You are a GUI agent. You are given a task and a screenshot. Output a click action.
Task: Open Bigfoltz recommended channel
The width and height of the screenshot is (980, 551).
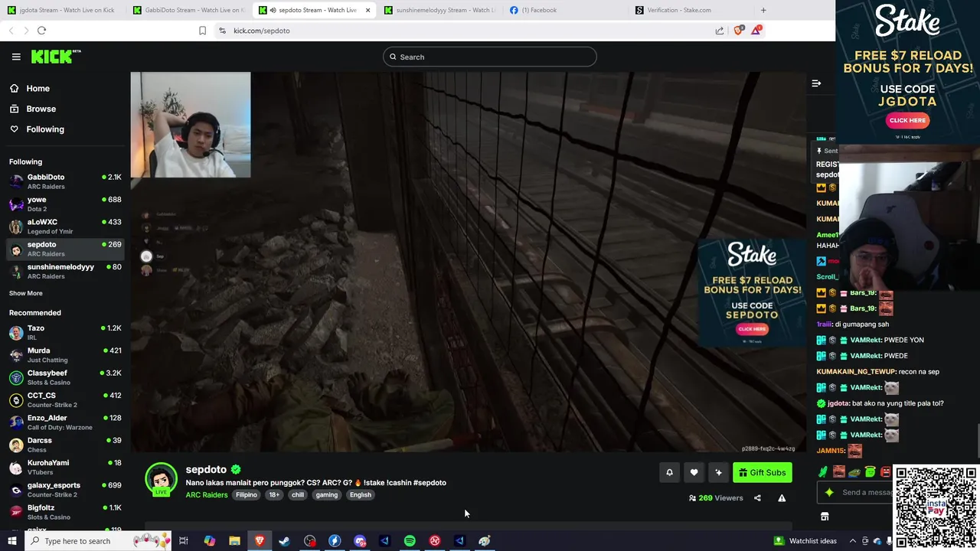point(65,512)
